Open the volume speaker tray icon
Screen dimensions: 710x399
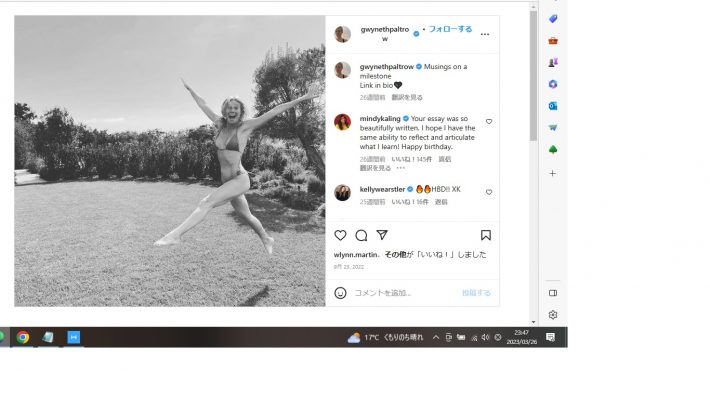pyautogui.click(x=485, y=337)
